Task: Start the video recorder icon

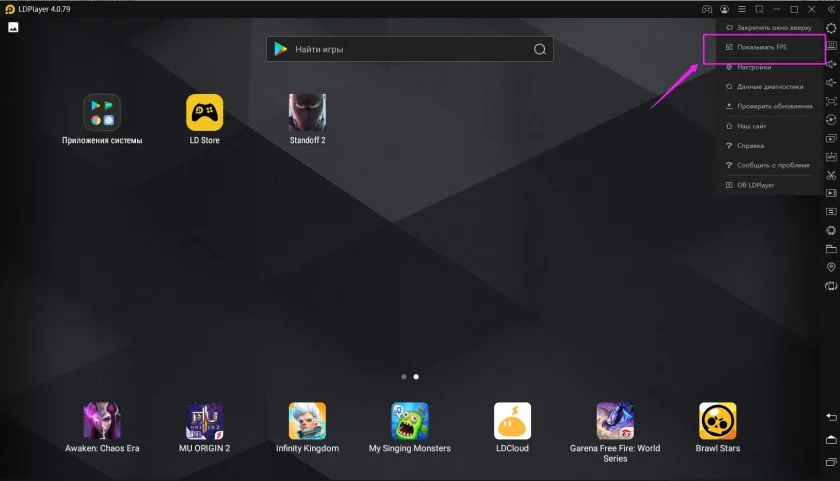Action: [x=831, y=193]
